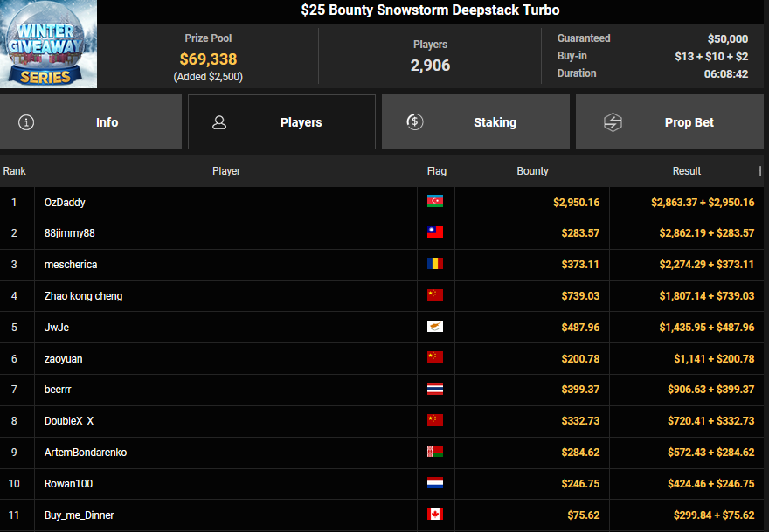Click the flag beside Buy_me_Dinner

pos(435,515)
